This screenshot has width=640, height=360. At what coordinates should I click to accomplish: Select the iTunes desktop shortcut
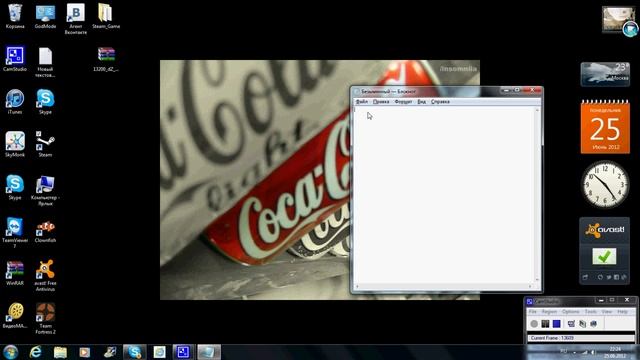tap(15, 102)
